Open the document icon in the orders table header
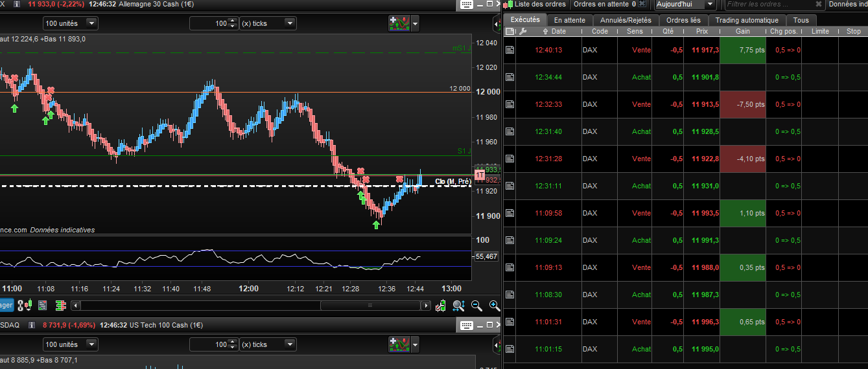Screen dimensions: 868x369 [511, 31]
